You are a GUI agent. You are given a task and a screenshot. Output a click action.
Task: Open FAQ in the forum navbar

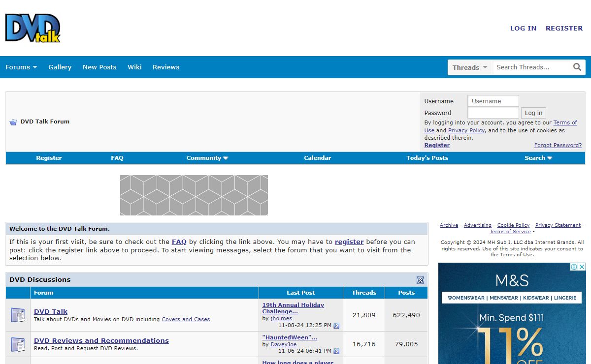117,158
